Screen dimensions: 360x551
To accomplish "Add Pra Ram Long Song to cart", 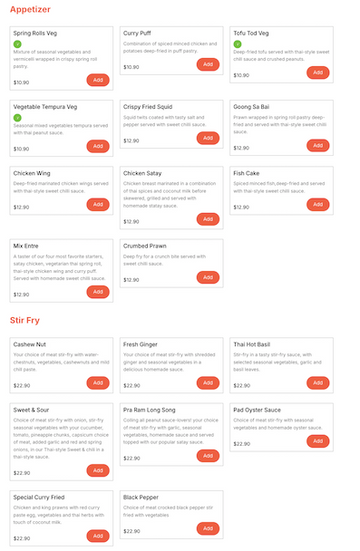I will [208, 456].
